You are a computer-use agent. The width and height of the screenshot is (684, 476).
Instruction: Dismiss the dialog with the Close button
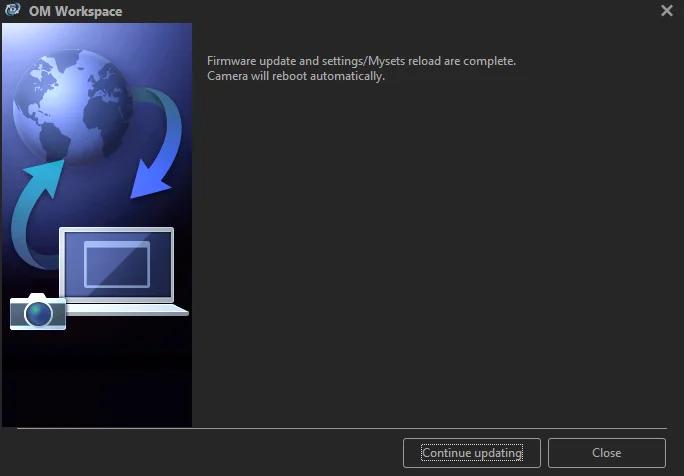(606, 453)
